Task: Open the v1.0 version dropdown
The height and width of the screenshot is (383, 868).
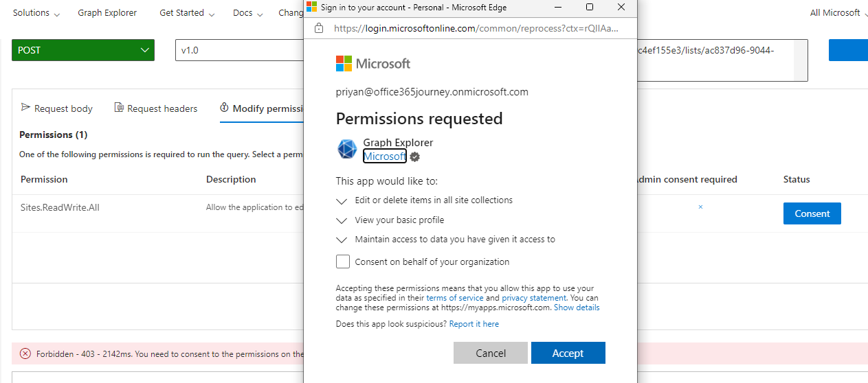Action: [239, 50]
